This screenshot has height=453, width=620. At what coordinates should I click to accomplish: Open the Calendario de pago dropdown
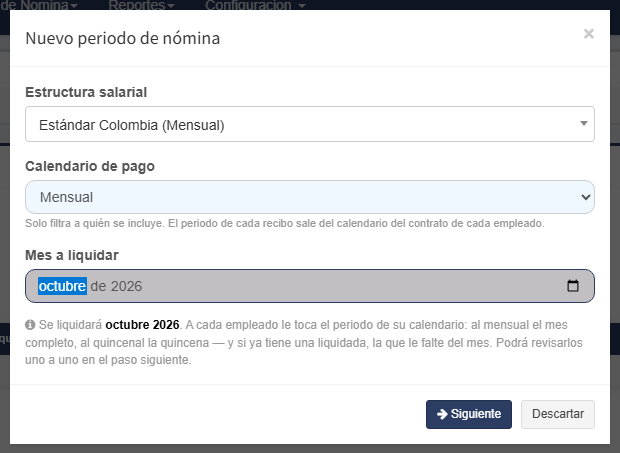pyautogui.click(x=310, y=197)
